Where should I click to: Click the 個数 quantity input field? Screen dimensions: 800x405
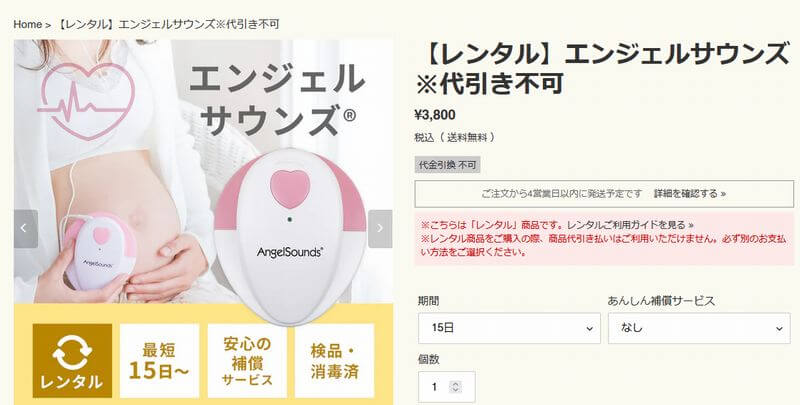pyautogui.click(x=446, y=387)
